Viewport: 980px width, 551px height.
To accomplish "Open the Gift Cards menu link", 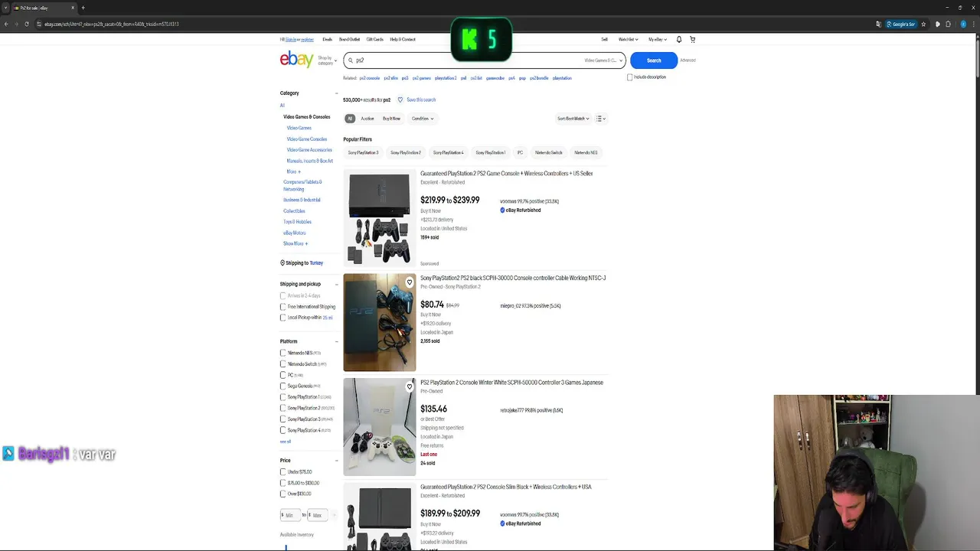I will point(374,39).
